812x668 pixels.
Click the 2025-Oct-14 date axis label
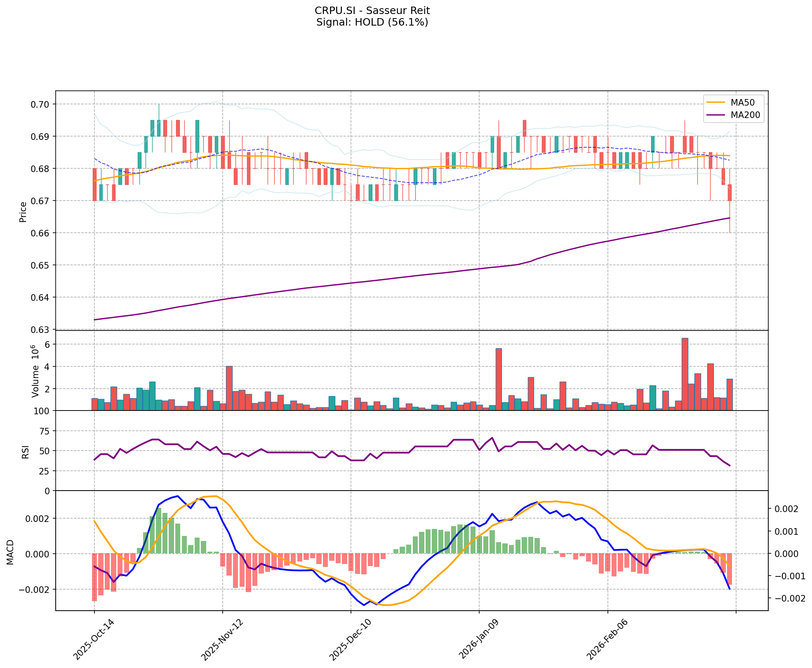pyautogui.click(x=94, y=639)
